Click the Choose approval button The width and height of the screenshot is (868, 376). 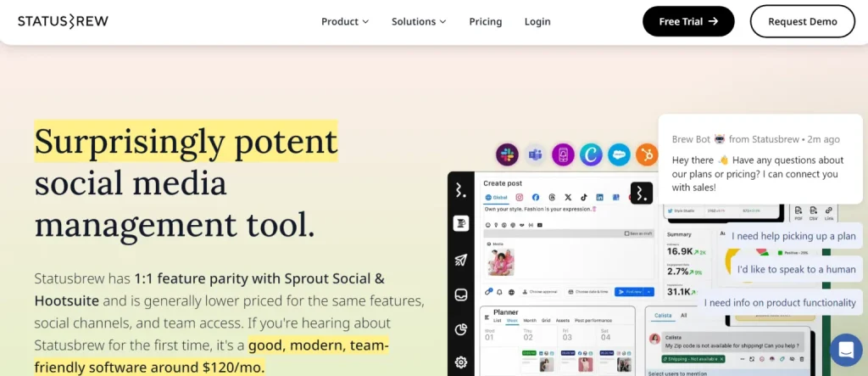(x=541, y=292)
